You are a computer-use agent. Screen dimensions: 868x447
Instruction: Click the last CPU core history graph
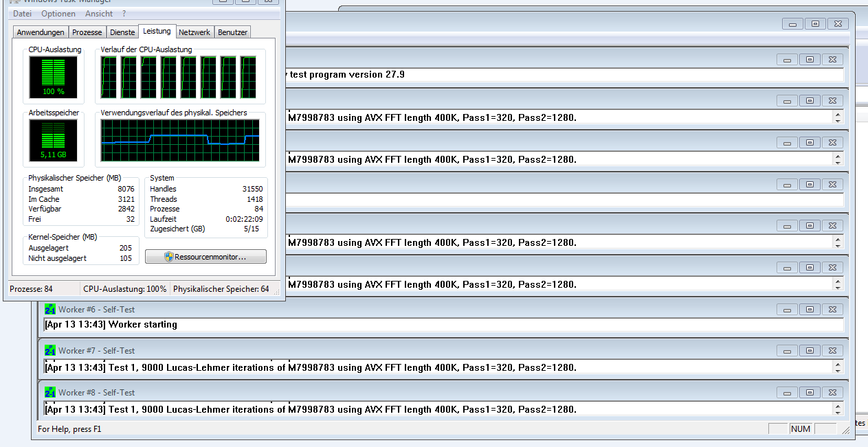[x=248, y=77]
